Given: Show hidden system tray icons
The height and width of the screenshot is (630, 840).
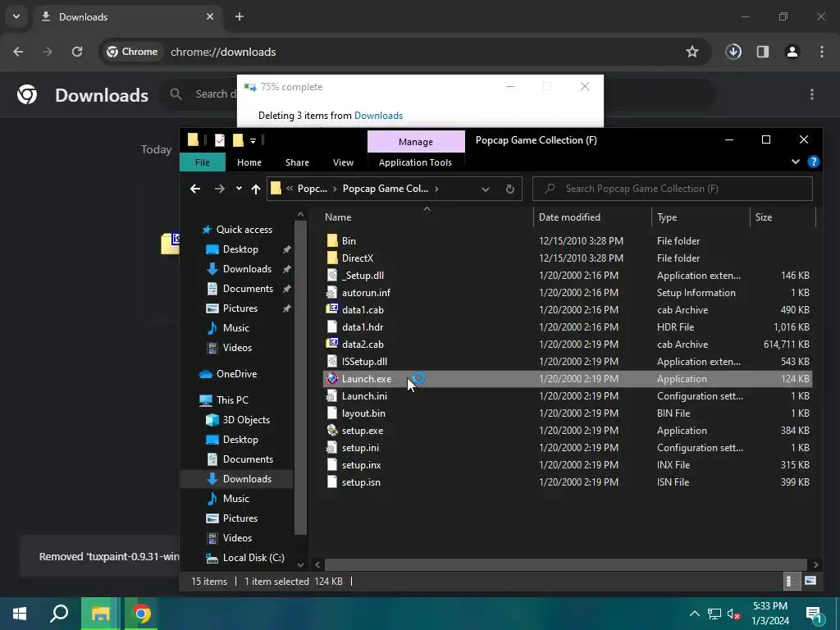Looking at the screenshot, I should pyautogui.click(x=694, y=614).
